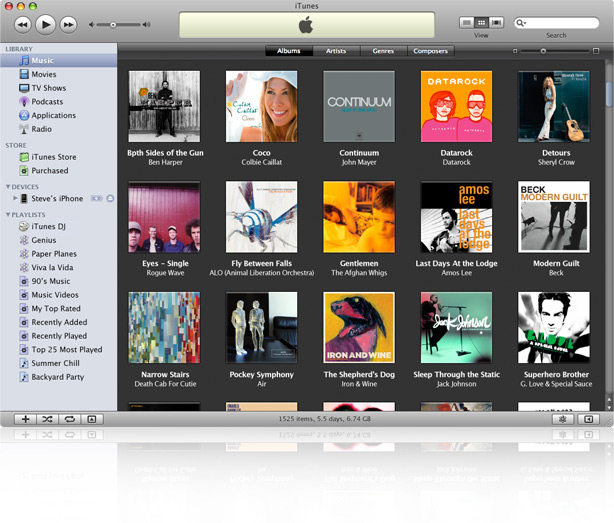The image size is (614, 523).
Task: Play the current track
Action: (x=45, y=25)
